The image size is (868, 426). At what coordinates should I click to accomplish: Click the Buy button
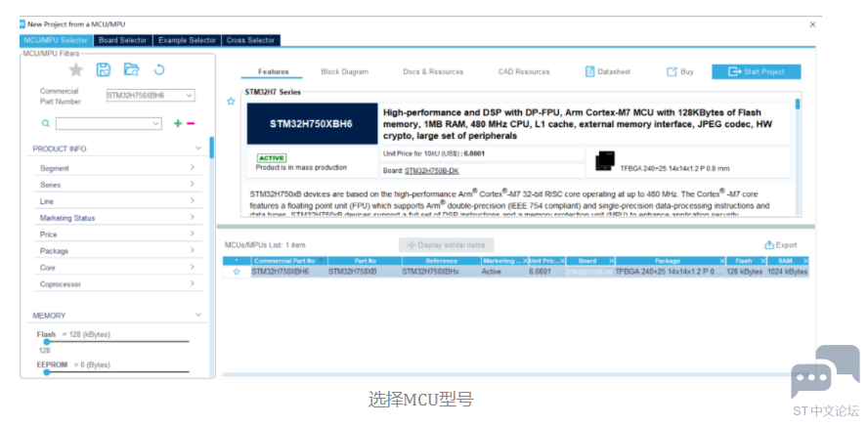(x=679, y=72)
